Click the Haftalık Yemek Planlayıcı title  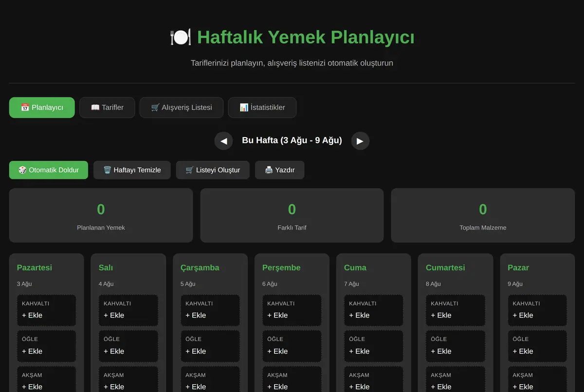click(x=306, y=37)
